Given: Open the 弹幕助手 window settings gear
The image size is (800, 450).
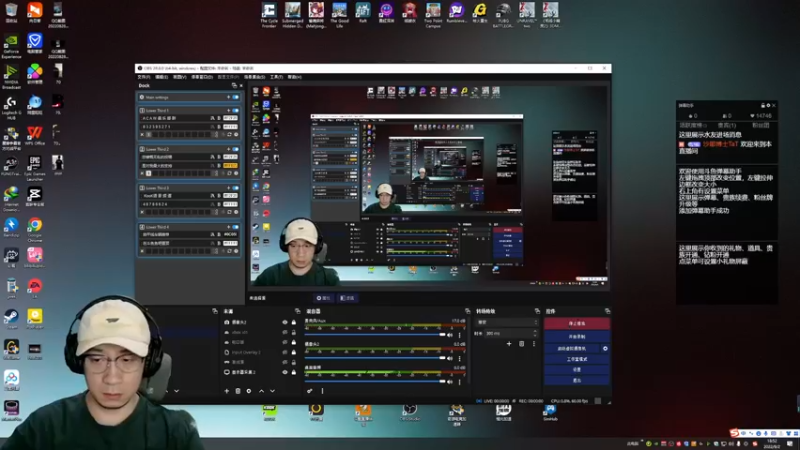Looking at the screenshot, I should pos(768,106).
